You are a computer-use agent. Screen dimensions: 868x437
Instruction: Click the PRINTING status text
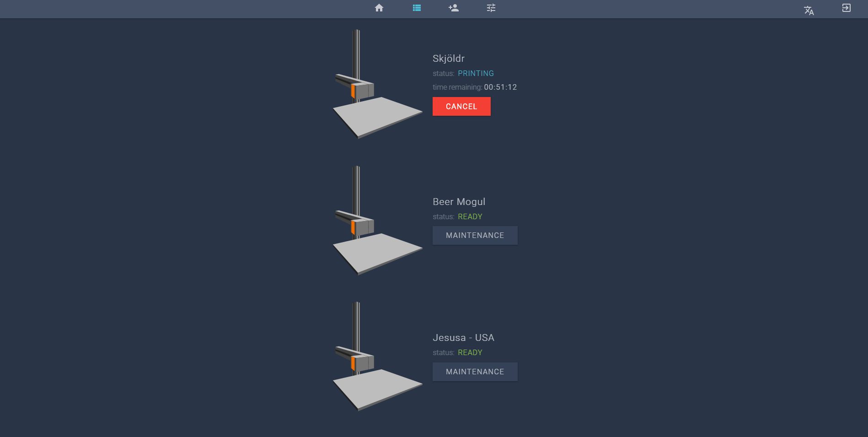point(476,74)
